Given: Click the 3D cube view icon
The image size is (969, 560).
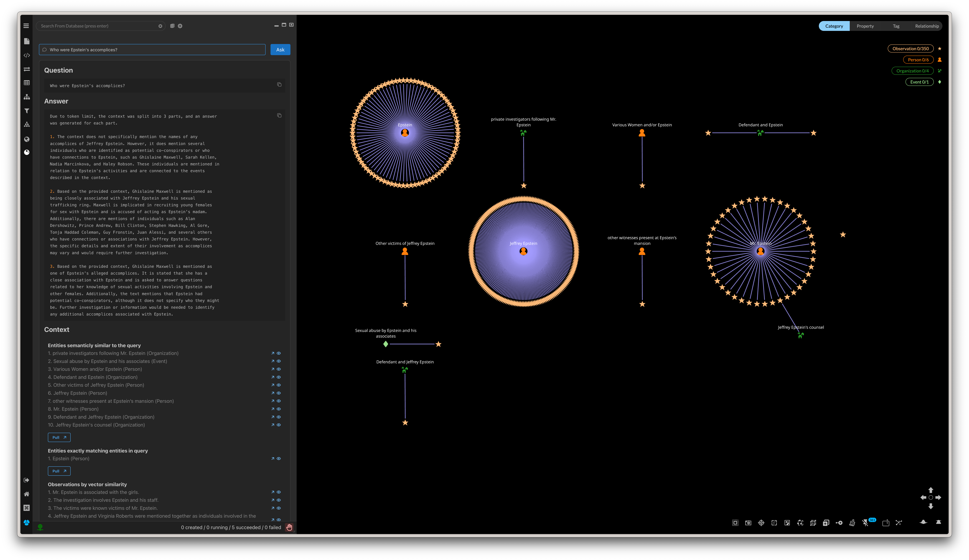Looking at the screenshot, I should click(x=813, y=523).
